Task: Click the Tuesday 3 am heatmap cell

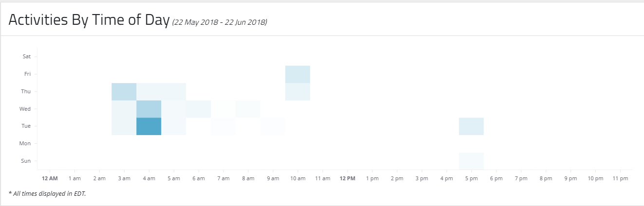Action: [124, 126]
